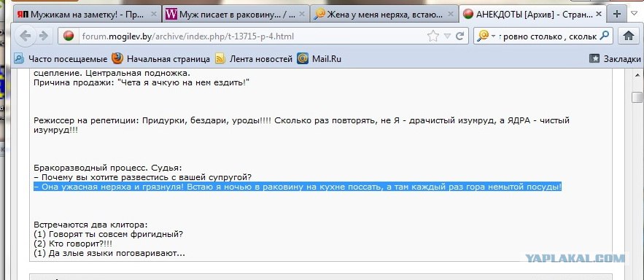Click the Mail.Ru @ bookmark icon
Image resolution: width=644 pixels, height=280 pixels.
click(303, 59)
